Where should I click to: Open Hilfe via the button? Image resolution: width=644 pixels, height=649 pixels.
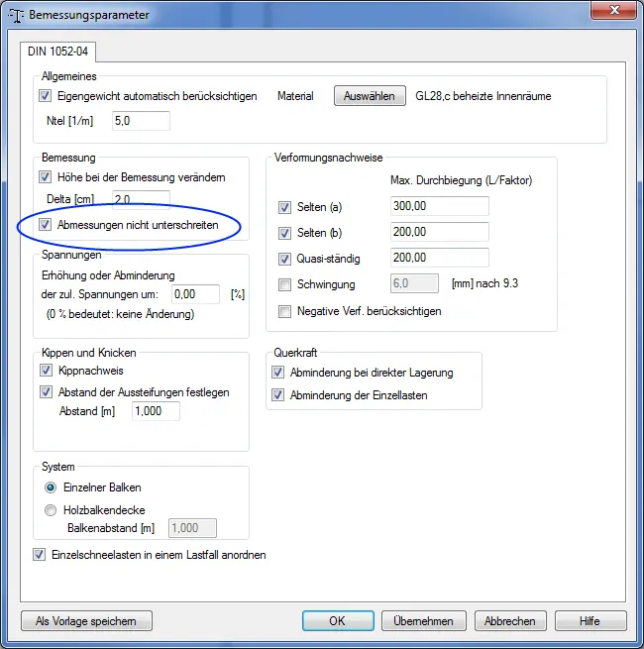(x=590, y=621)
